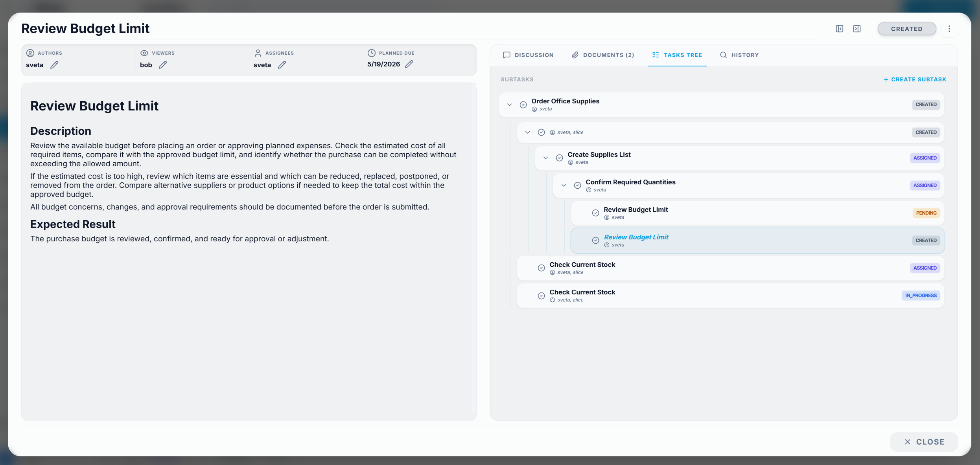
Task: Edit planned due date 5/19/2026 pencil
Action: (409, 64)
